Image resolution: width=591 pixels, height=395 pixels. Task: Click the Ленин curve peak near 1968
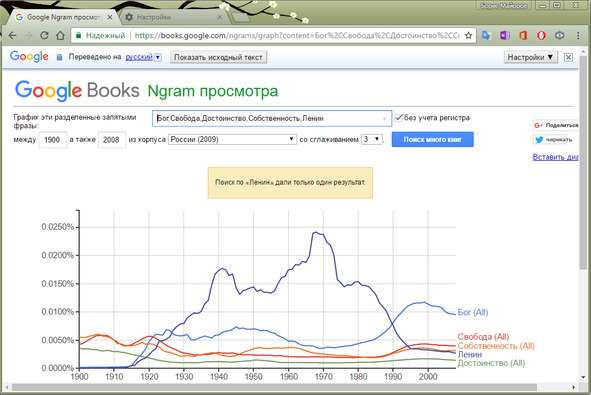point(316,232)
